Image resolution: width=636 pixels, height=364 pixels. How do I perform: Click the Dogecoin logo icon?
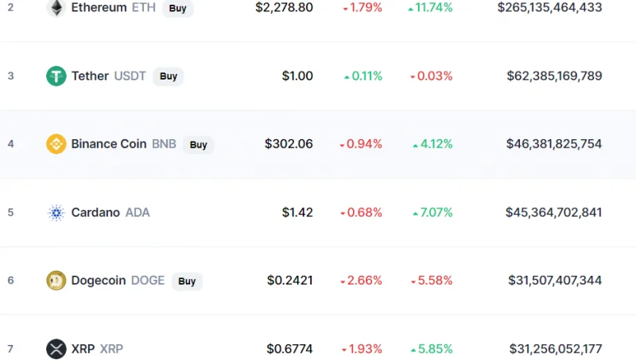click(56, 281)
